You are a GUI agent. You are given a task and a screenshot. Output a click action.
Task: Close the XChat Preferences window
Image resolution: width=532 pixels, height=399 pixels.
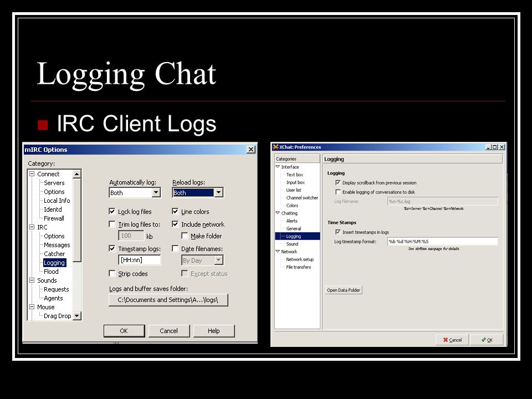[502, 147]
